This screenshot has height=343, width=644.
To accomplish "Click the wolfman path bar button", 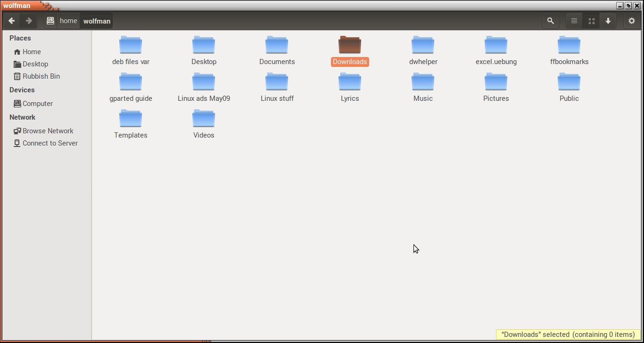I will click(x=97, y=21).
